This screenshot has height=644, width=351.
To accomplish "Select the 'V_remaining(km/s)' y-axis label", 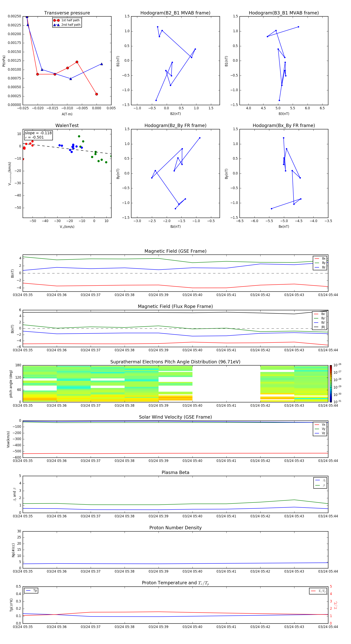I will (x=10, y=173).
